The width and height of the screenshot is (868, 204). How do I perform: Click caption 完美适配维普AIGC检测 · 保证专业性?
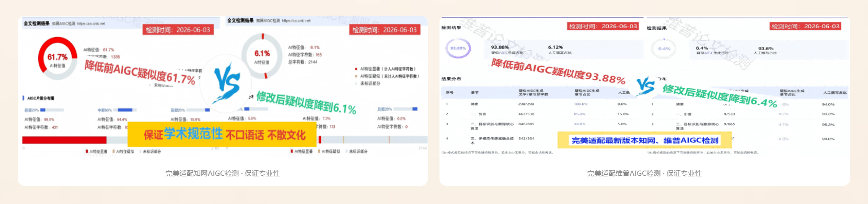pyautogui.click(x=644, y=173)
